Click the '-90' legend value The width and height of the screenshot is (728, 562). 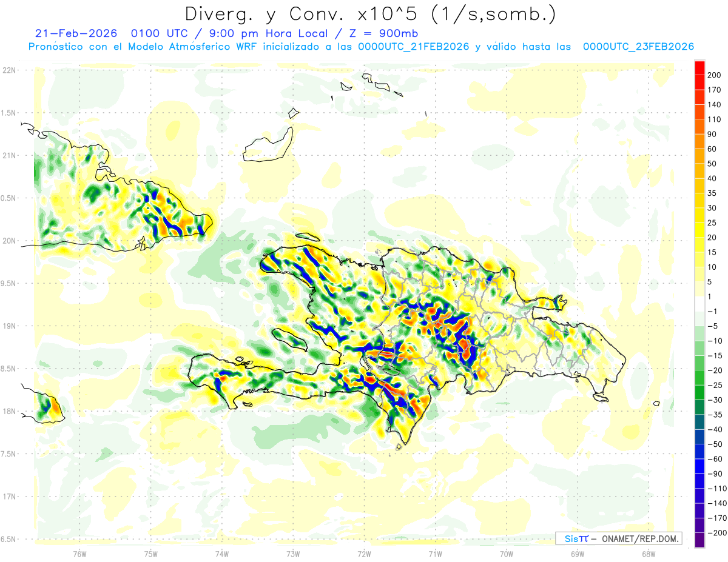pyautogui.click(x=716, y=474)
